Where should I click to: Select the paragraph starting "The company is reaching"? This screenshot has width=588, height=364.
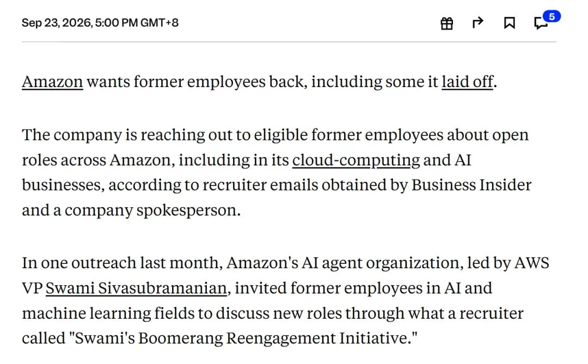click(277, 172)
